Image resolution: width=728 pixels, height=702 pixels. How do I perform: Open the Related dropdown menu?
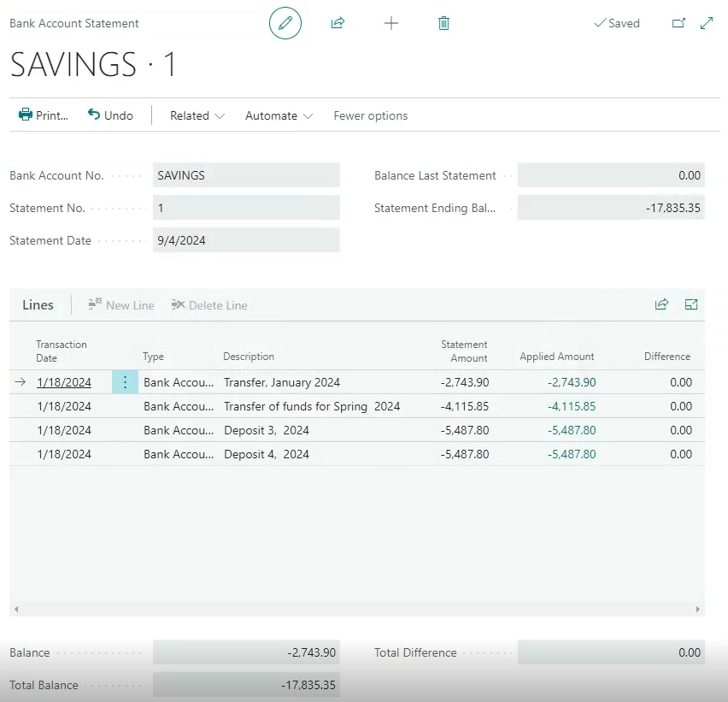coord(196,115)
